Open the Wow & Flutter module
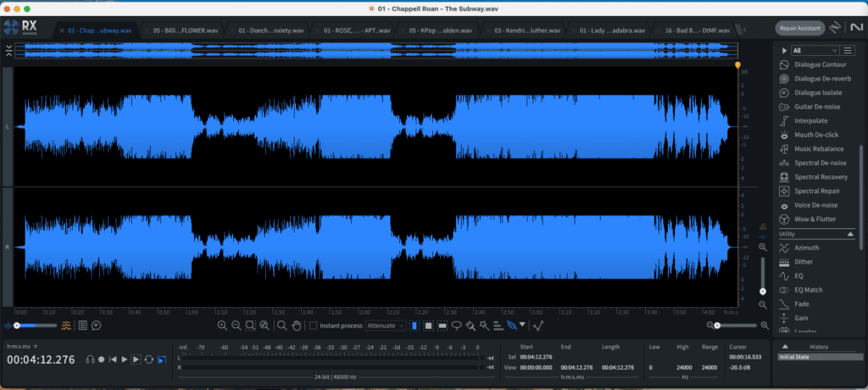This screenshot has height=390, width=868. coord(807,220)
